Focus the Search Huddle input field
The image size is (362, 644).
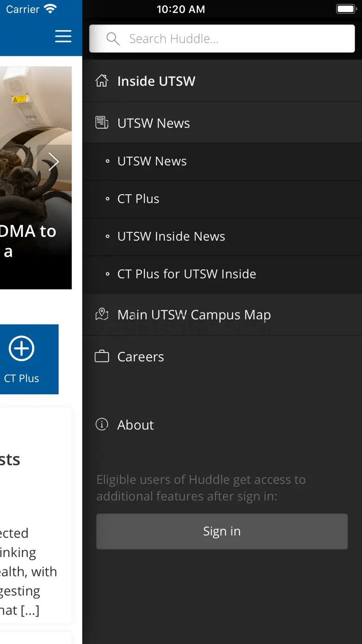tap(222, 39)
